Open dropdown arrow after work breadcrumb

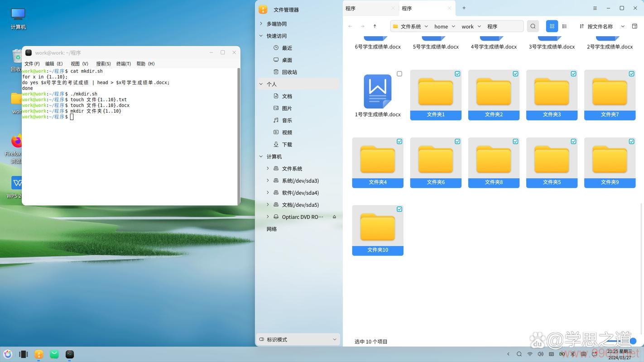[480, 26]
